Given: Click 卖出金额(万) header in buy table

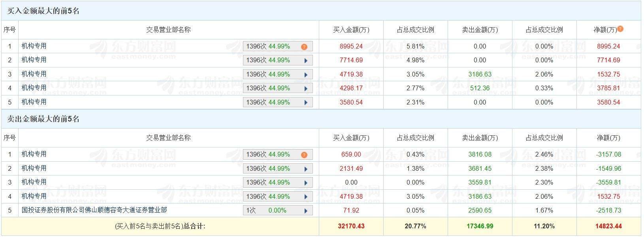Looking at the screenshot, I should pyautogui.click(x=480, y=30).
